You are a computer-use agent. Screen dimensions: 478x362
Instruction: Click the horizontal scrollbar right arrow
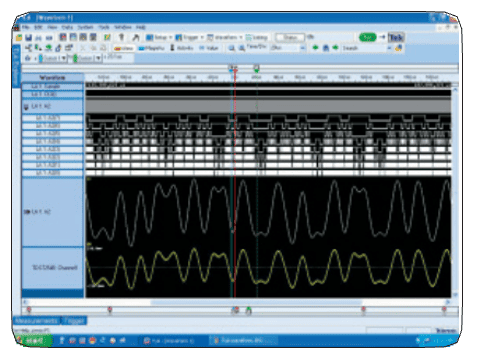pos(448,302)
